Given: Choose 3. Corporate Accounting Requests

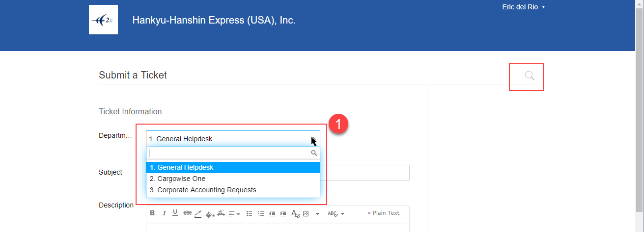Looking at the screenshot, I should click(x=233, y=190).
